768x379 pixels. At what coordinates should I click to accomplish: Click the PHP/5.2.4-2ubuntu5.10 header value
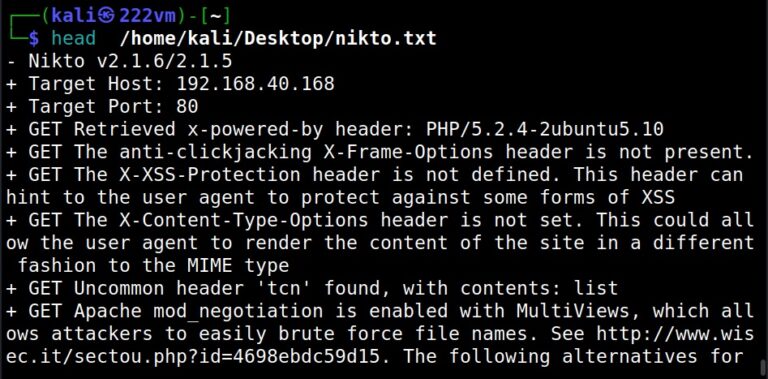pyautogui.click(x=545, y=129)
